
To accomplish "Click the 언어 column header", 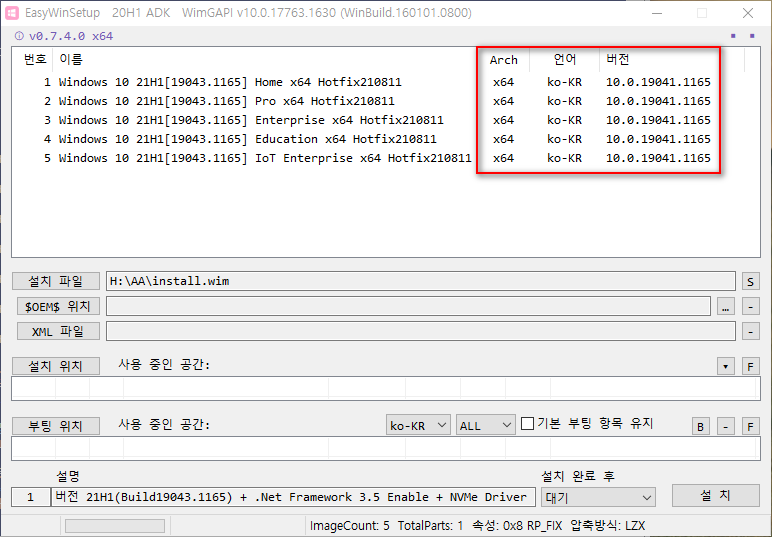I will point(565,60).
